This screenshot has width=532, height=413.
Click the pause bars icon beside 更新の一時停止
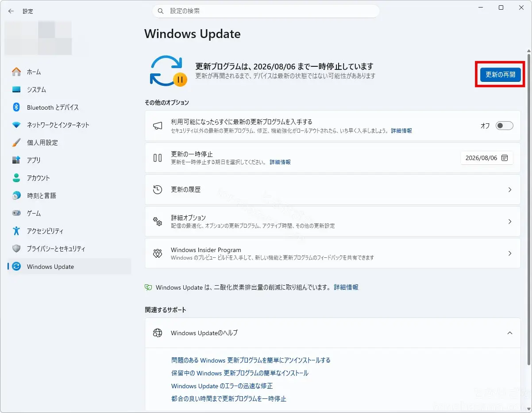coord(158,157)
